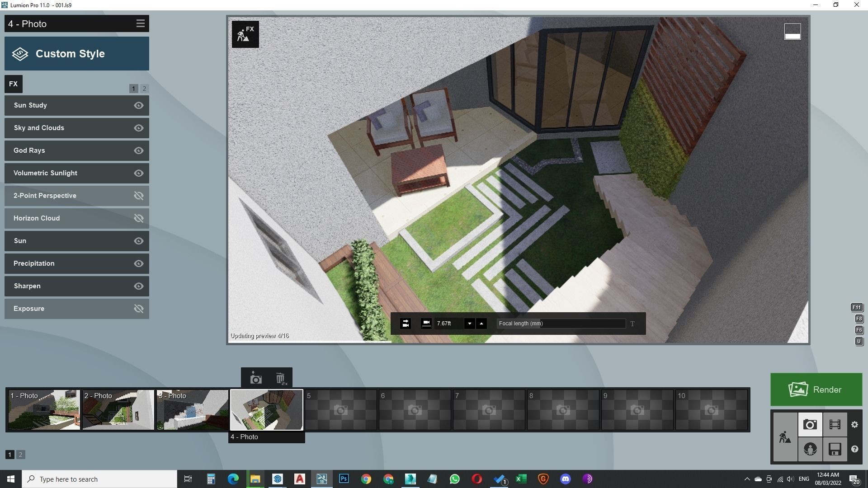Click the help question mark icon

coord(854,449)
